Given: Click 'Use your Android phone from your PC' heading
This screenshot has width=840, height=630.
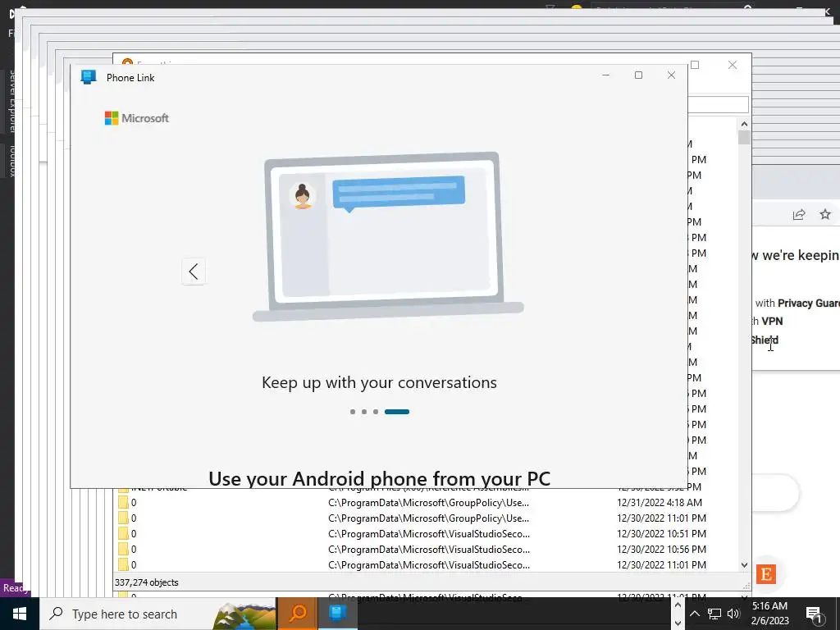Looking at the screenshot, I should (x=379, y=478).
